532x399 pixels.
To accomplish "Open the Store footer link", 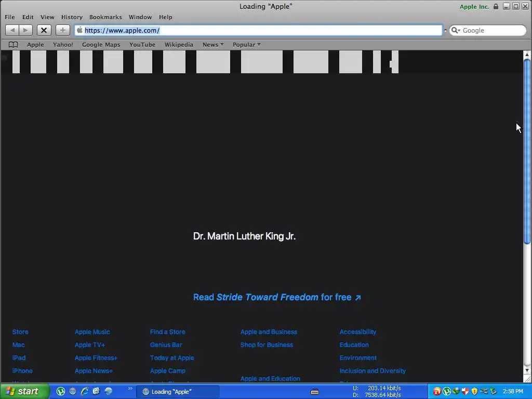I will [20, 332].
